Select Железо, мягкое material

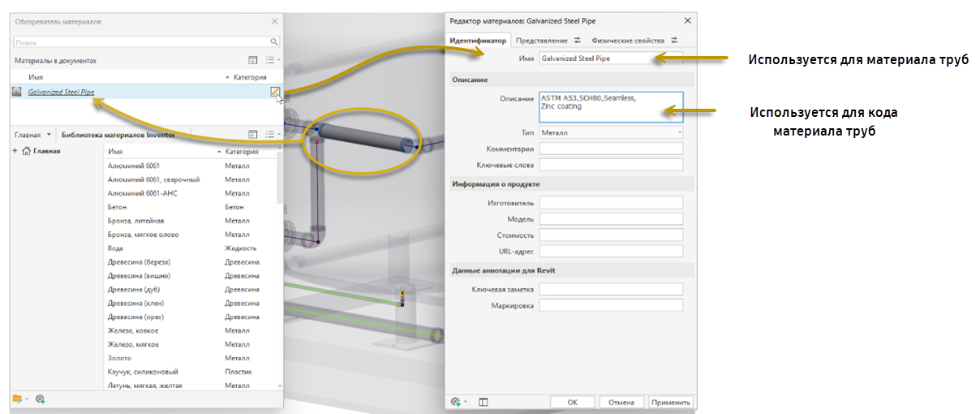(191, 344)
